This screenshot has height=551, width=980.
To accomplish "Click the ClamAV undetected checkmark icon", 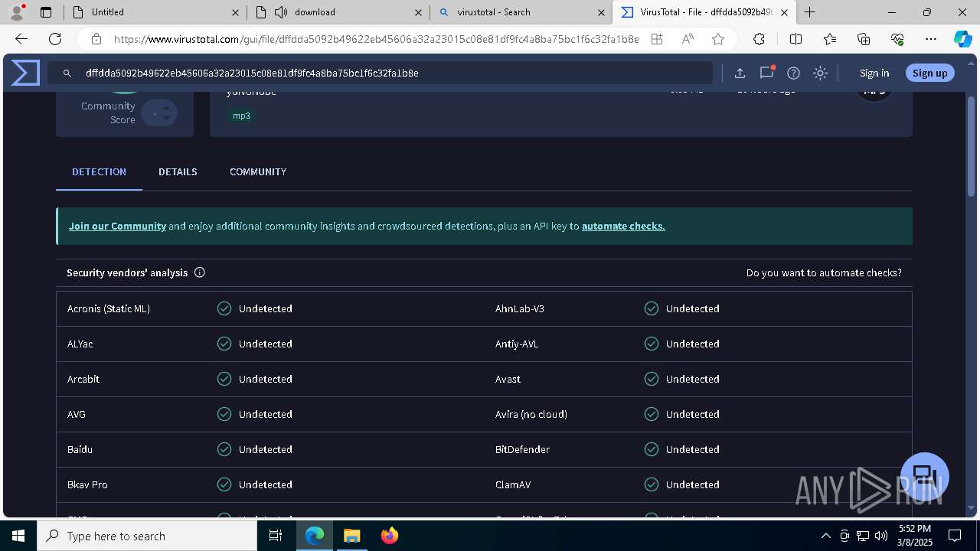I will pyautogui.click(x=652, y=484).
